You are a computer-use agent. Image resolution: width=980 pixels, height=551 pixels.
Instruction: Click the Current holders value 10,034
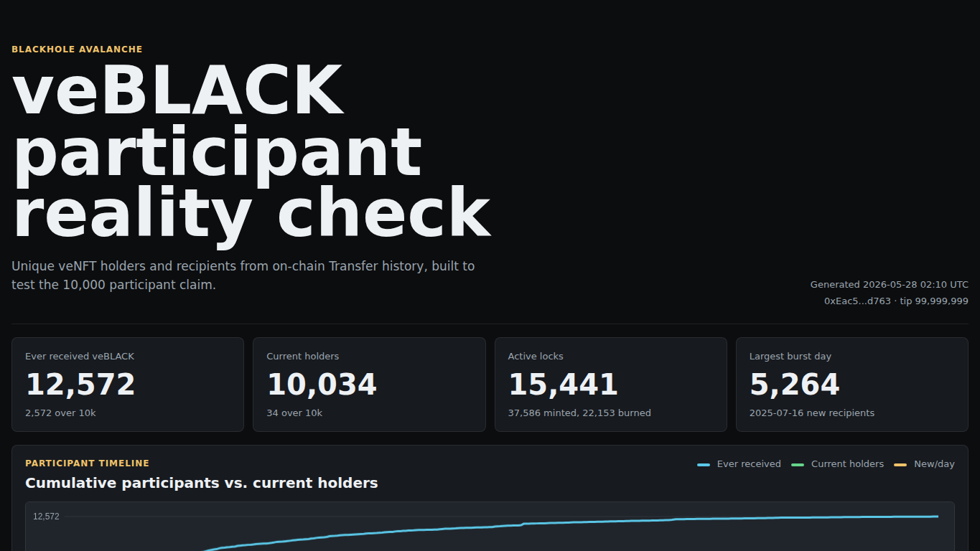pos(322,385)
